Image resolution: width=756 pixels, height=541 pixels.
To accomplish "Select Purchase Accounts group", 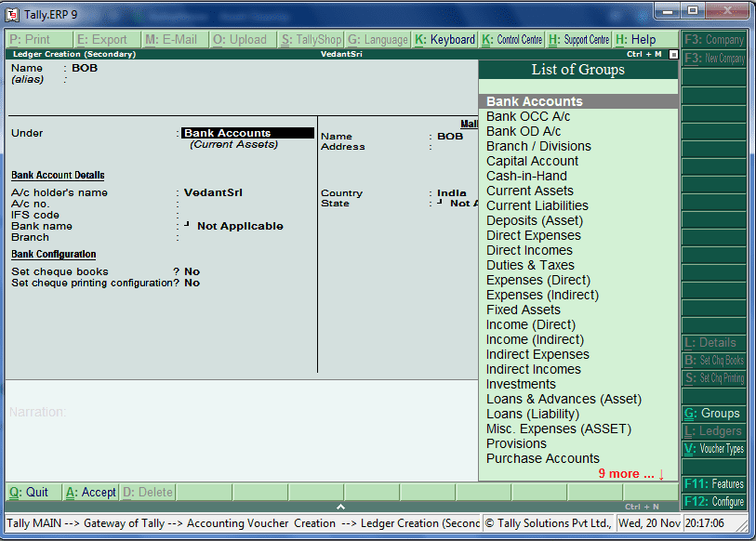I will coord(578,458).
